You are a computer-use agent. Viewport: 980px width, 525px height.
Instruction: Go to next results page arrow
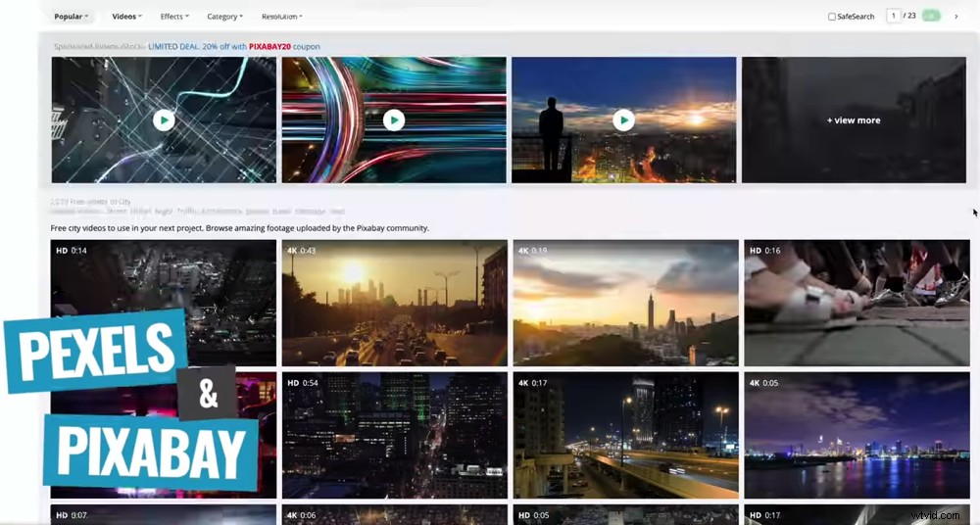point(956,17)
